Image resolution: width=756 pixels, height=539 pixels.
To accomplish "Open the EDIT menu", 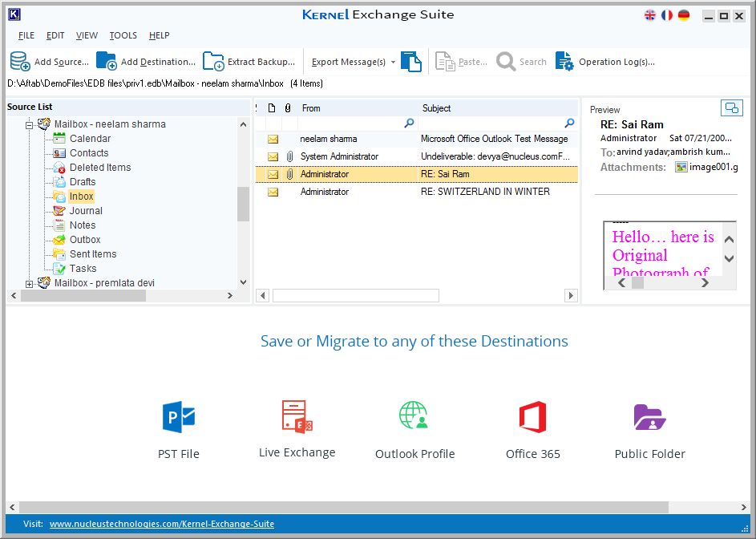I will point(55,35).
